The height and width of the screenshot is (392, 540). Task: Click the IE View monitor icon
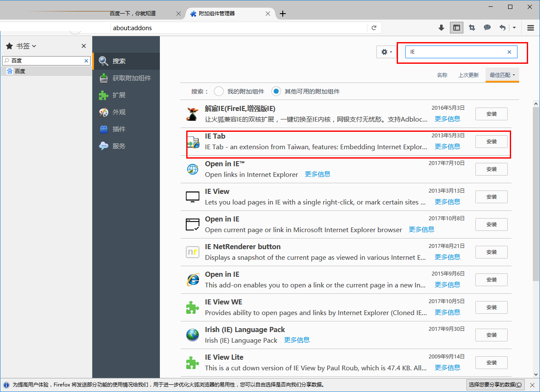pyautogui.click(x=193, y=197)
